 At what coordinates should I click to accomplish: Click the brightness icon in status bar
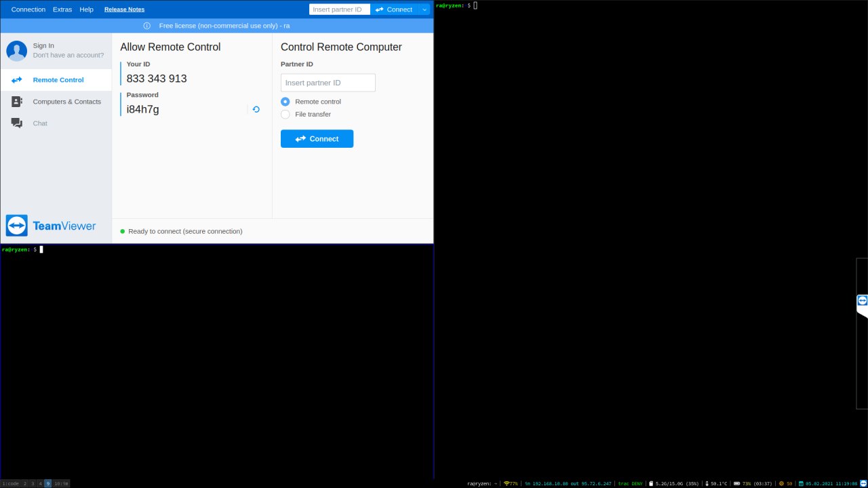tap(781, 483)
